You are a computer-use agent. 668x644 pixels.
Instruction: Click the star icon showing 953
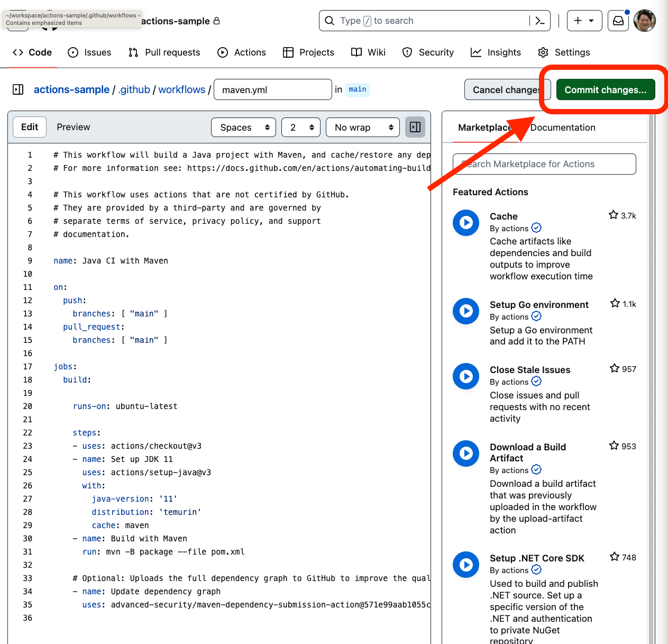[614, 446]
